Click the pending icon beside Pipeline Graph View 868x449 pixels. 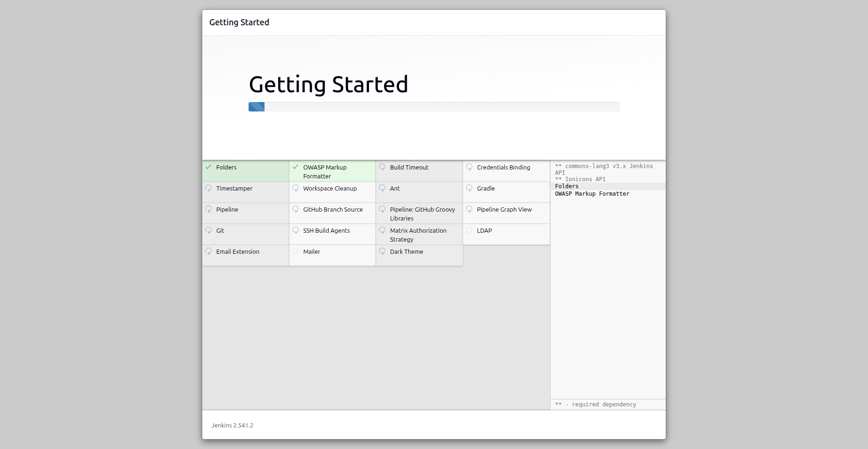(469, 209)
